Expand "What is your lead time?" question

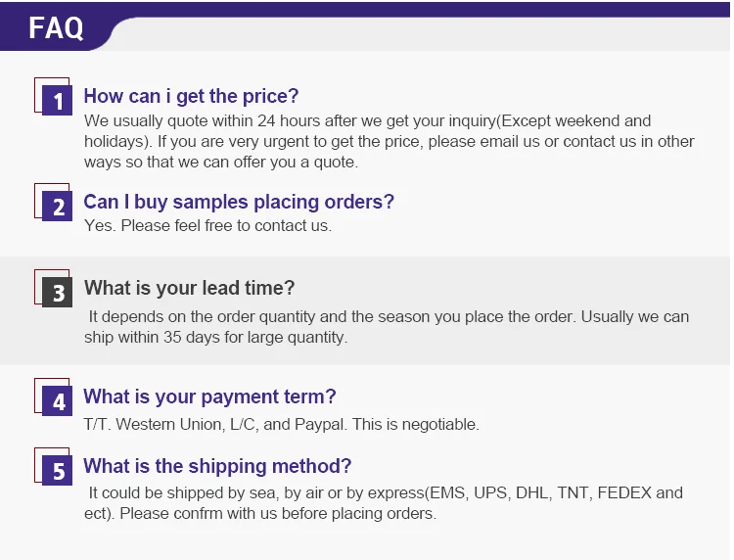[189, 288]
